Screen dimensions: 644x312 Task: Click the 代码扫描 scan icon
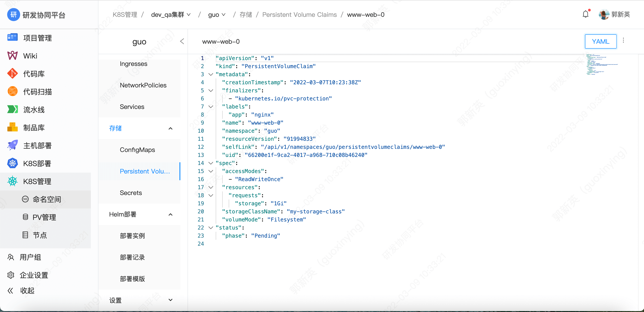[x=12, y=91]
